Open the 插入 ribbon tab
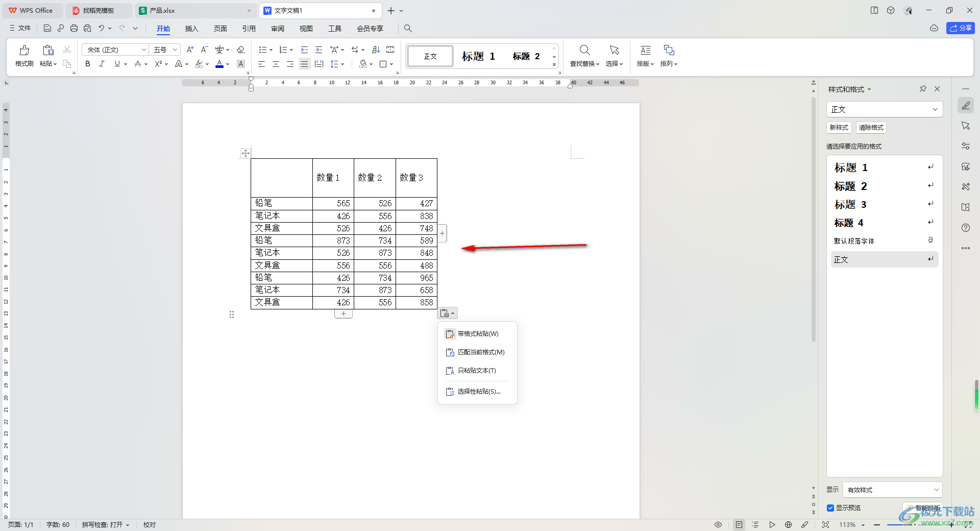The image size is (980, 531). click(191, 29)
